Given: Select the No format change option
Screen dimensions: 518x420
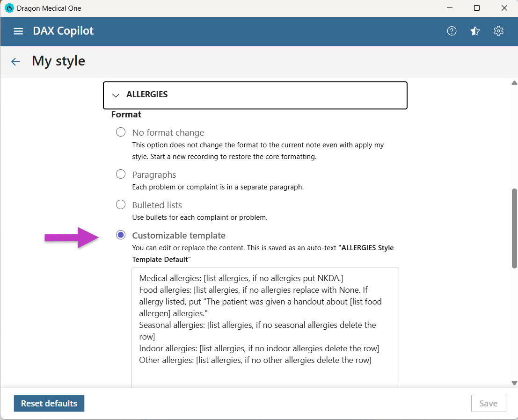Looking at the screenshot, I should pos(121,132).
